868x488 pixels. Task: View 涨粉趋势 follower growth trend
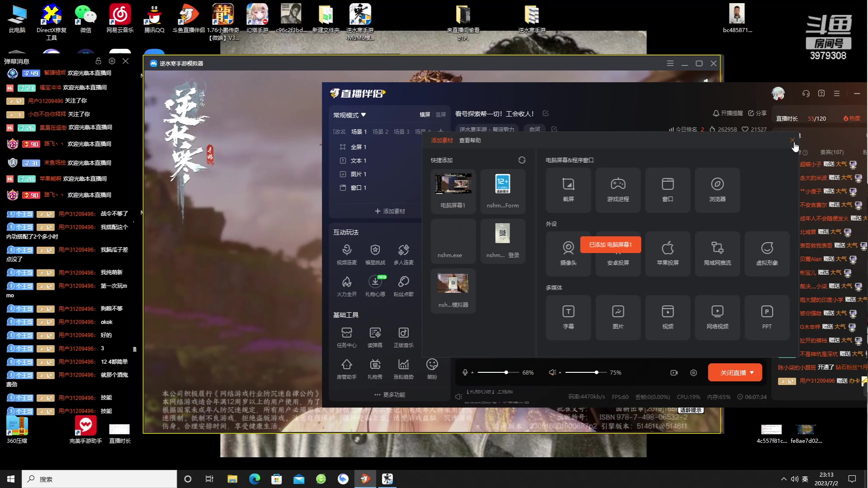[x=404, y=369]
